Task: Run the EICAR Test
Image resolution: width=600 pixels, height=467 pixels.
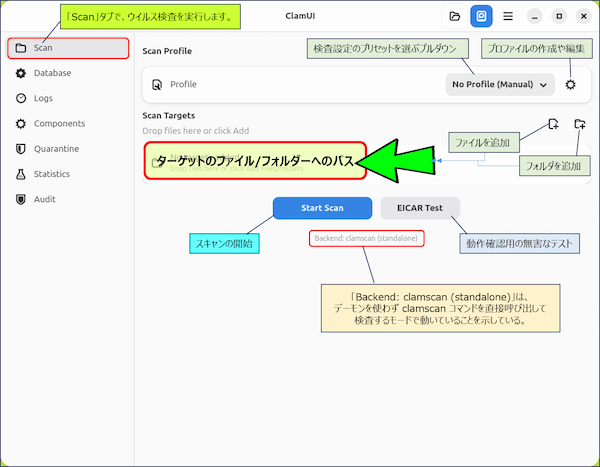Action: 420,208
